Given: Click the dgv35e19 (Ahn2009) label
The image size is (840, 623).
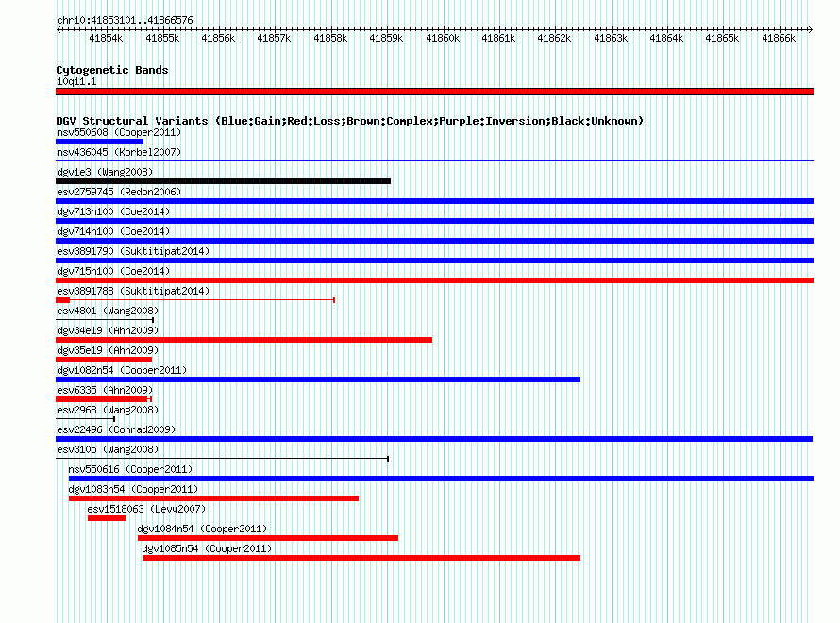Looking at the screenshot, I should coord(108,350).
